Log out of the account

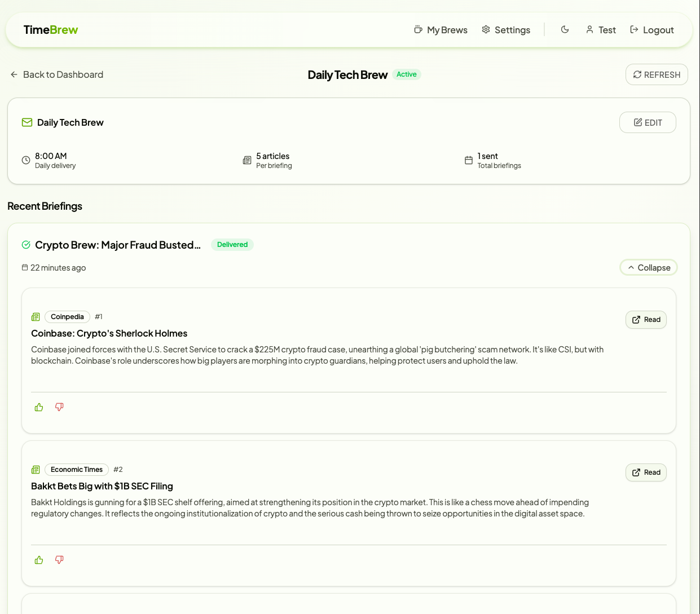click(x=652, y=30)
